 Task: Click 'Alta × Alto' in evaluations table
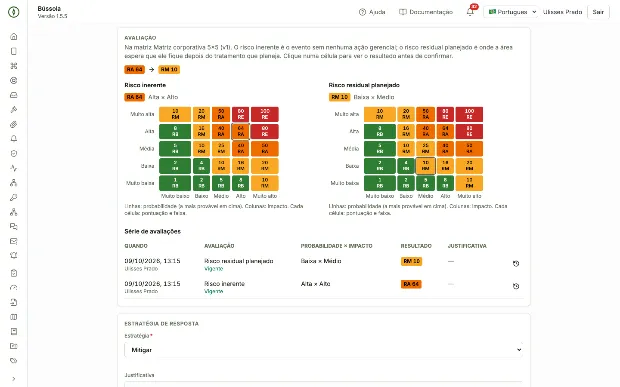tap(315, 284)
